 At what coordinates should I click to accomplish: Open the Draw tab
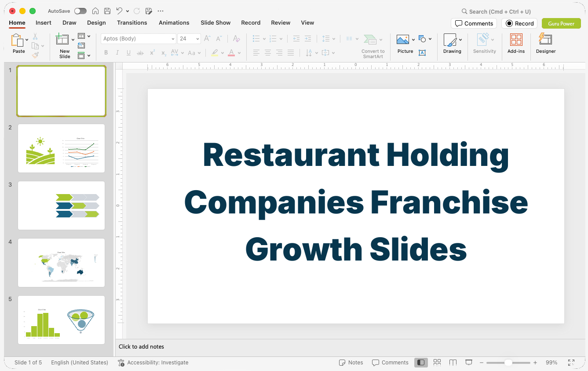point(69,22)
